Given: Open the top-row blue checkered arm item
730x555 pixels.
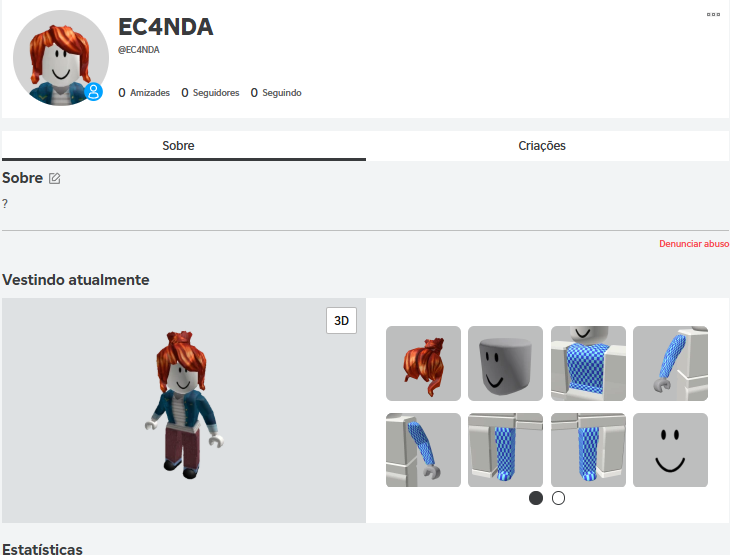Looking at the screenshot, I should tap(670, 363).
